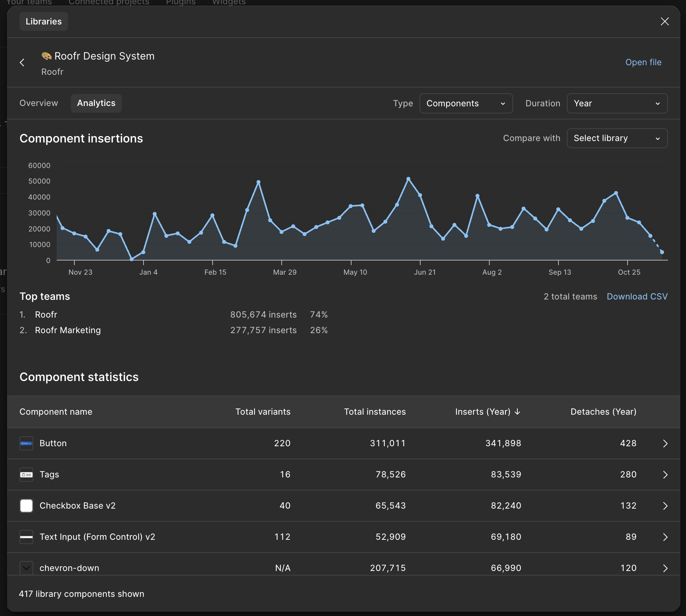Image resolution: width=686 pixels, height=616 pixels.
Task: Open the Tags row details arrow
Action: [665, 475]
